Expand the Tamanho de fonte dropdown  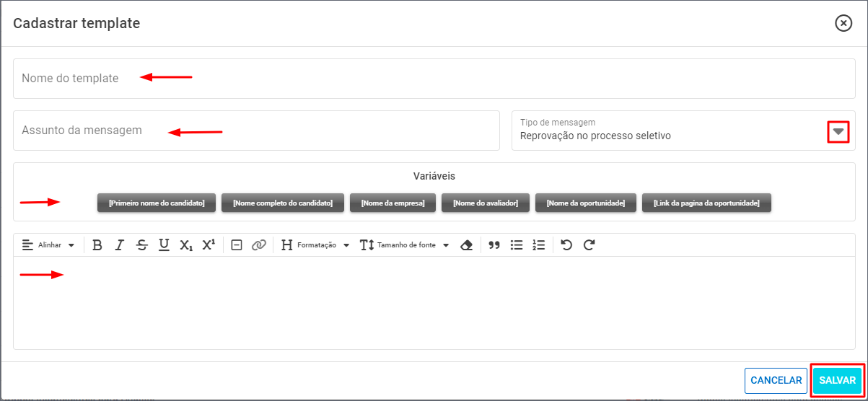pos(405,245)
